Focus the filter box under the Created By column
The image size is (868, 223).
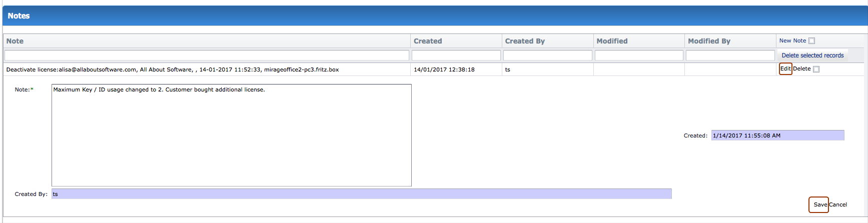pyautogui.click(x=547, y=55)
